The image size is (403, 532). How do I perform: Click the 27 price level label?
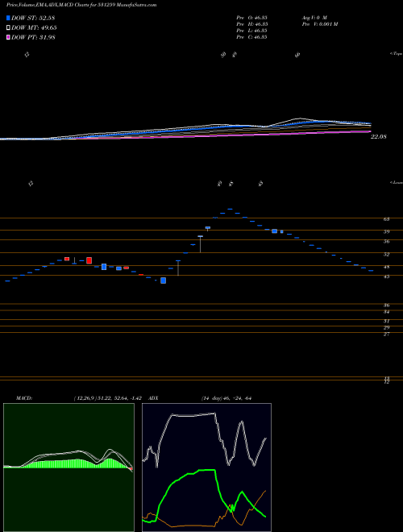(x=386, y=335)
